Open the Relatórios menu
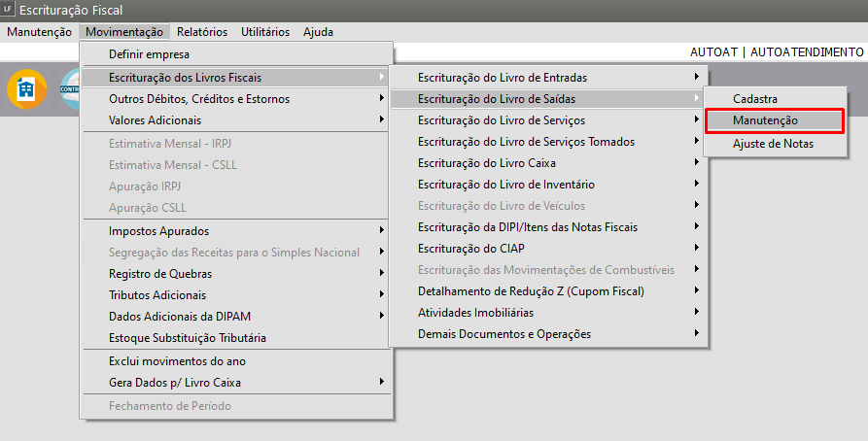Viewport: 868px width, 441px height. pos(202,31)
